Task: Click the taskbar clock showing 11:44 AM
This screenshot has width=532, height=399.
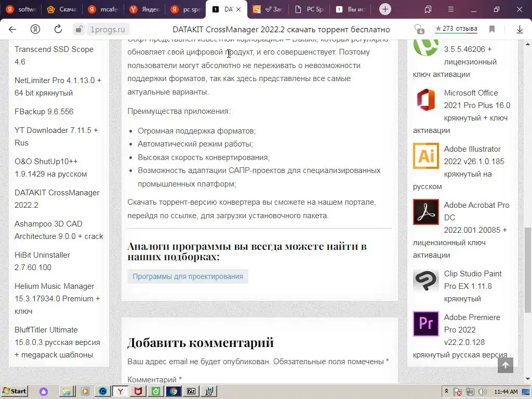Action: pos(506,392)
